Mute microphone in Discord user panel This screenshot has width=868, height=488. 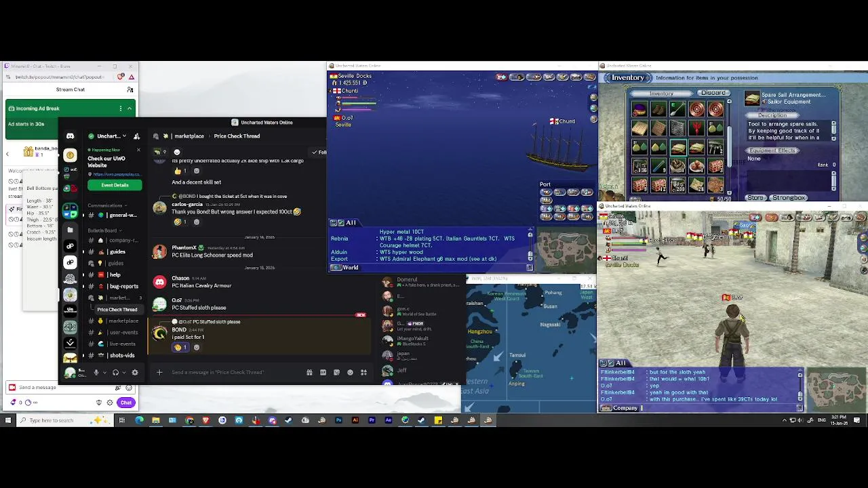(96, 372)
